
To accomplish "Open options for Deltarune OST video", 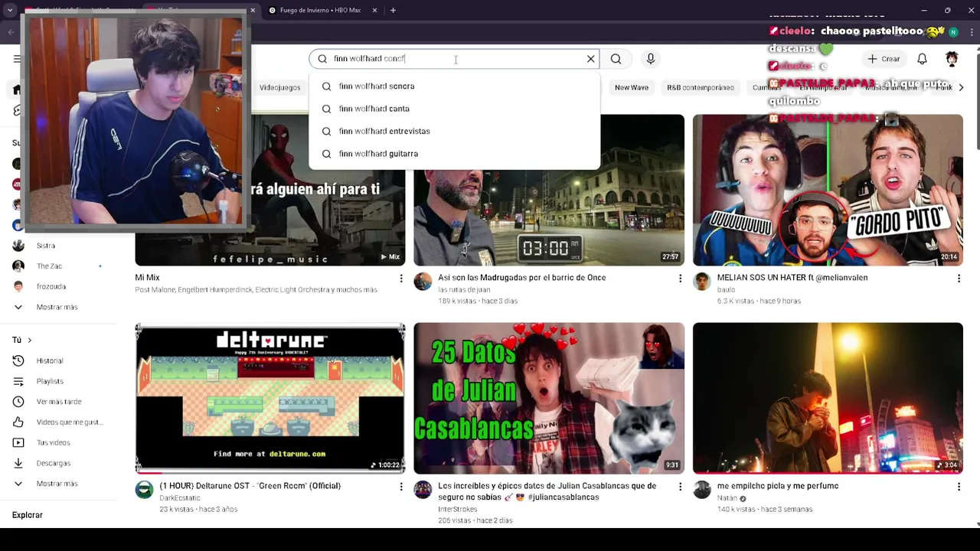I will [400, 487].
